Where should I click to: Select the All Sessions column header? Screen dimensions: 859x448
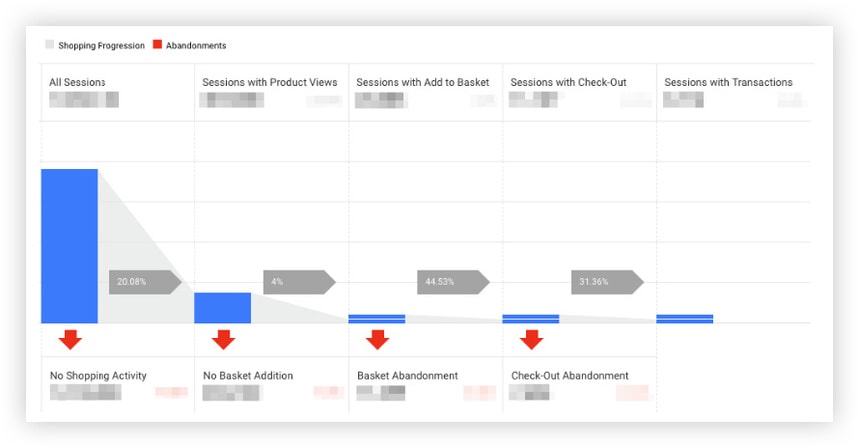(77, 82)
